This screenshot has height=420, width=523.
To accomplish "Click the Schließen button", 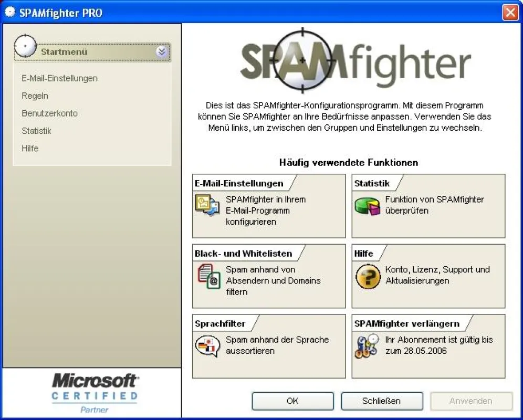I will [382, 401].
